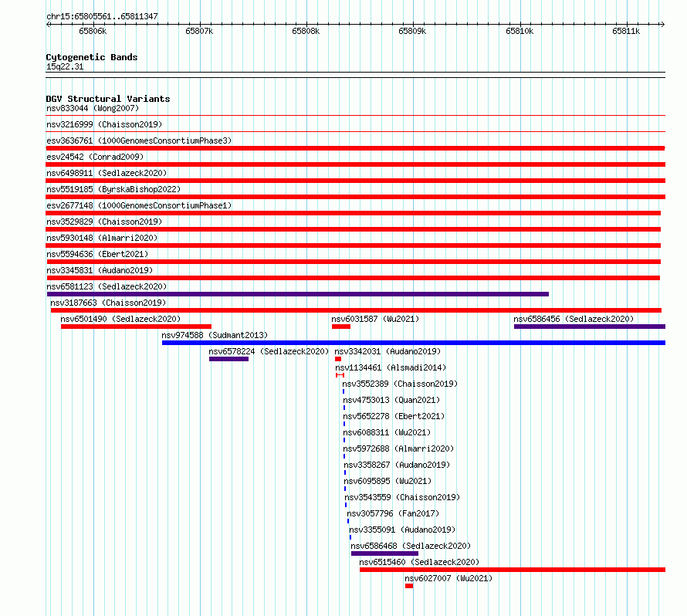Click nsv3187663 (Chaisson2019) label
Viewport: 687px width, 616px height.
tap(108, 303)
